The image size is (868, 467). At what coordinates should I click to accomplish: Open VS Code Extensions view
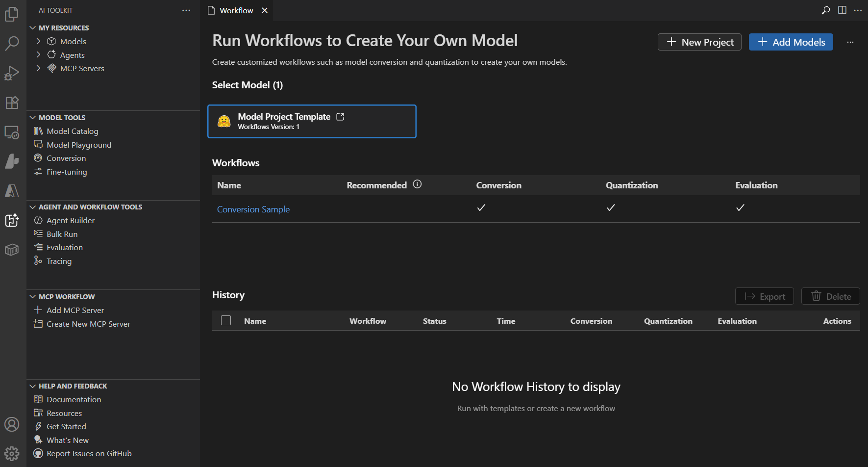click(x=12, y=103)
